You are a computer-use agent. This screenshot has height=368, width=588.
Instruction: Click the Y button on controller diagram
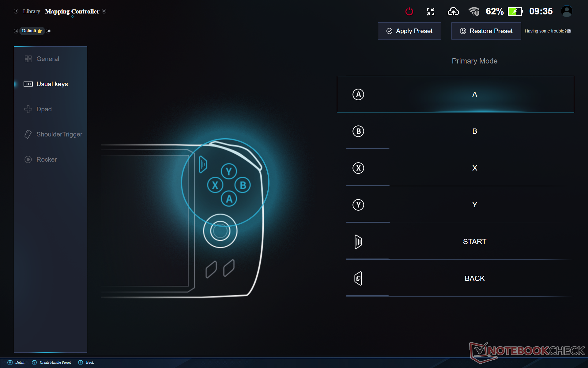(229, 171)
